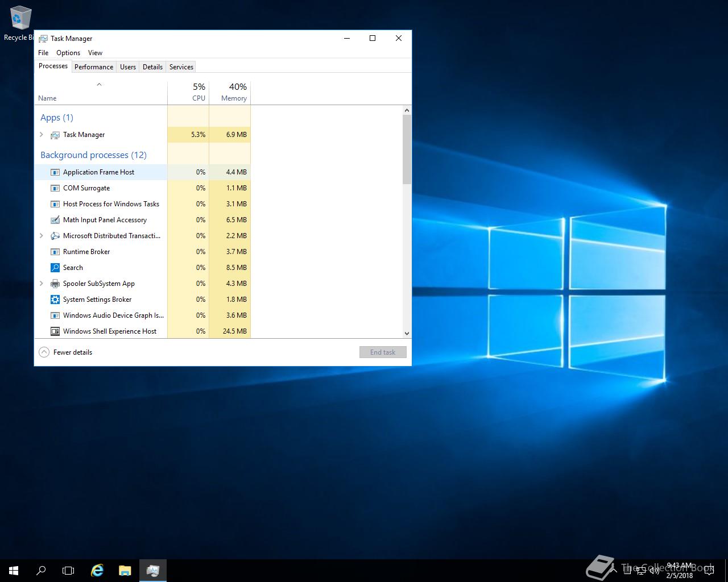
Task: Expand Spooler SubSystem App row
Action: tap(42, 284)
